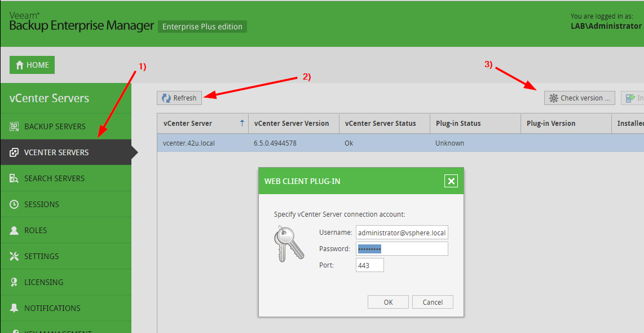Sort by vCenter Server Version column
Viewport: 644px width, 333px height.
[x=294, y=124]
